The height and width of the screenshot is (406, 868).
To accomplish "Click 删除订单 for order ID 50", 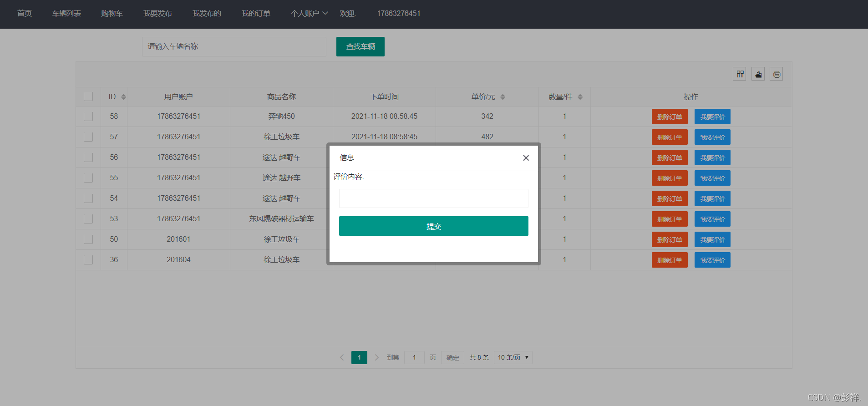I will (x=670, y=239).
